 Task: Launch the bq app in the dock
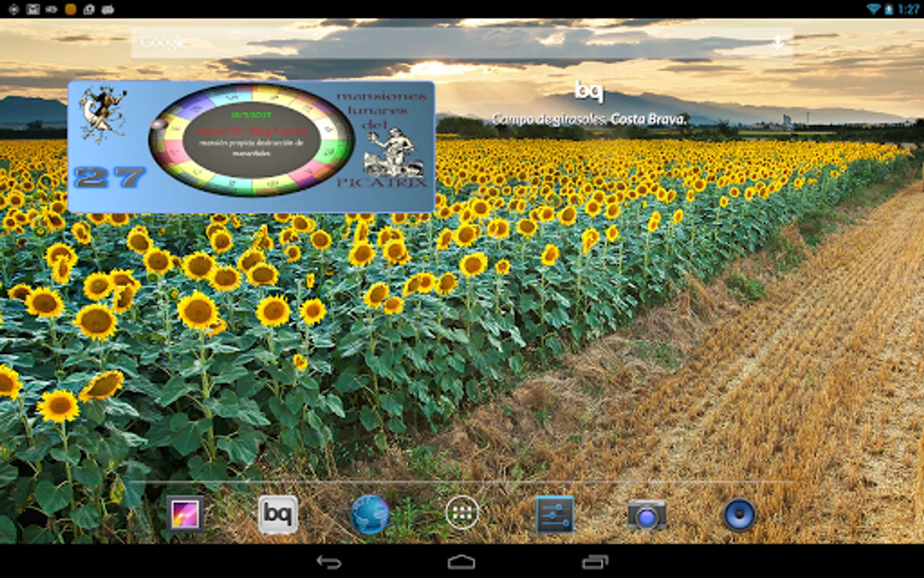coord(278,514)
